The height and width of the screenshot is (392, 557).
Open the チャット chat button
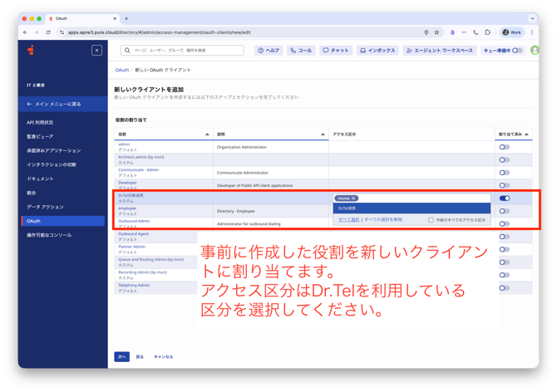click(336, 51)
